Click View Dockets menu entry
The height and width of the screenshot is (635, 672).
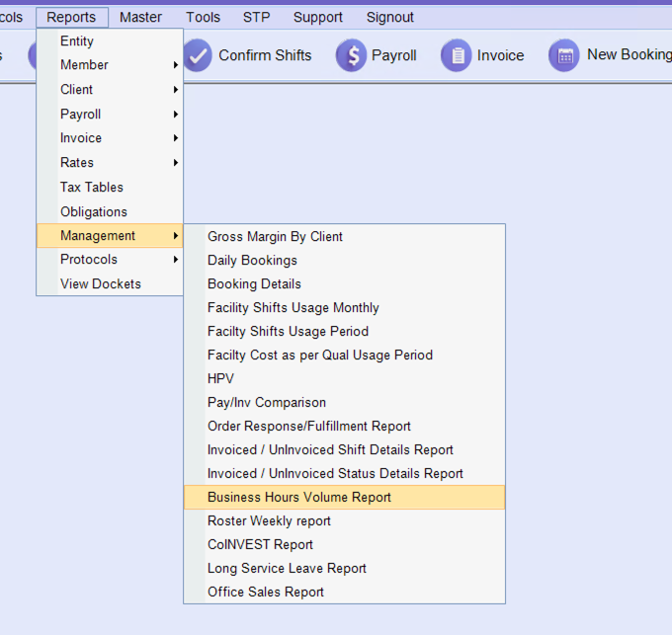coord(100,284)
